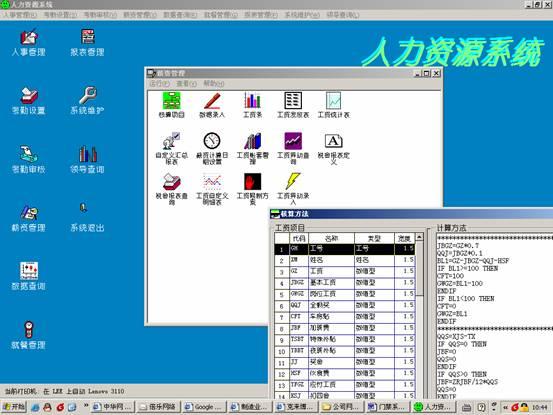Click the 开始 Start button
The image size is (553, 415).
(14, 407)
